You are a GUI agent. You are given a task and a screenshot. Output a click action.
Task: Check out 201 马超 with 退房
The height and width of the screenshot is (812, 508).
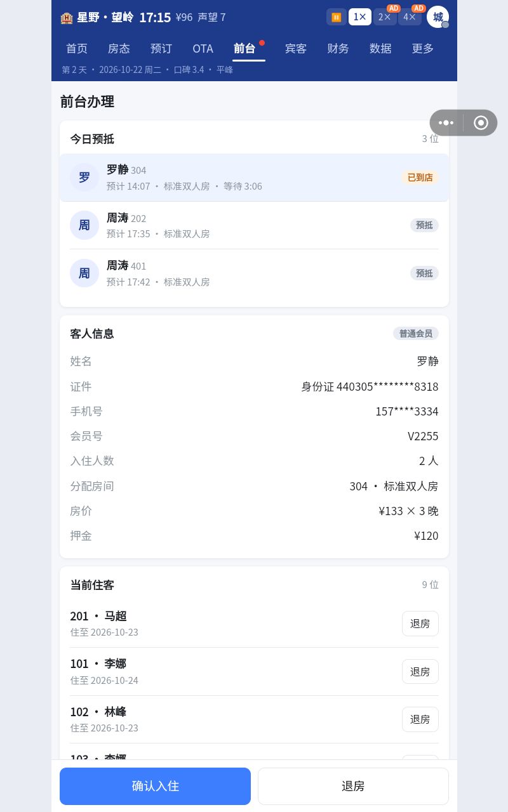(420, 624)
